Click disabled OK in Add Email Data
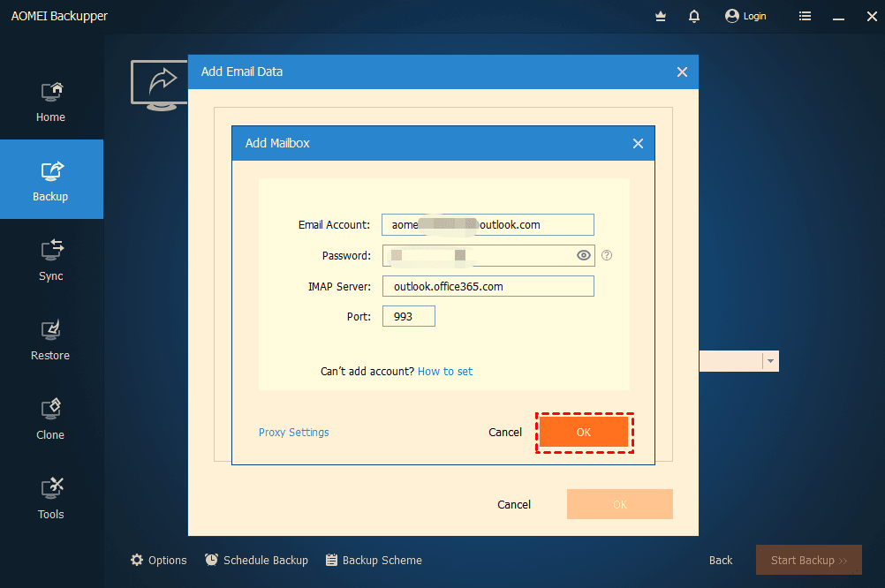885x588 pixels. (620, 504)
